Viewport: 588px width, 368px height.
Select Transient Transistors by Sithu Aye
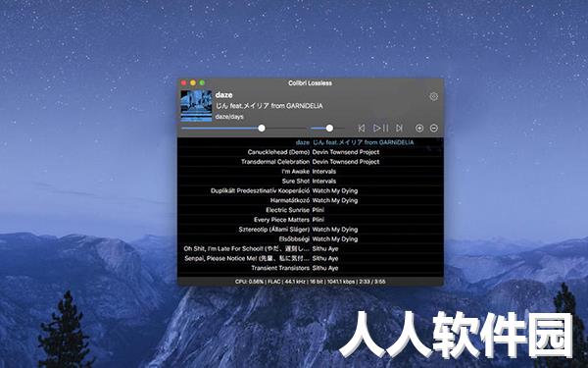click(310, 268)
